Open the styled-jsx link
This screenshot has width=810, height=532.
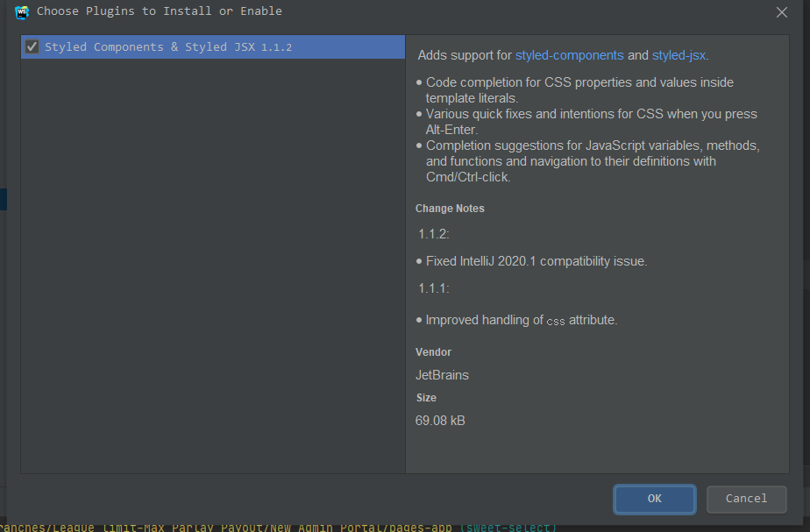679,55
